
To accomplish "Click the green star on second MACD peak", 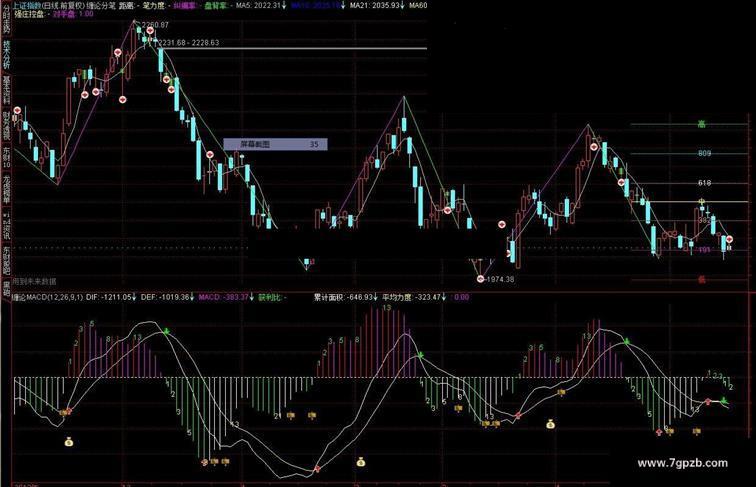I will [420, 355].
